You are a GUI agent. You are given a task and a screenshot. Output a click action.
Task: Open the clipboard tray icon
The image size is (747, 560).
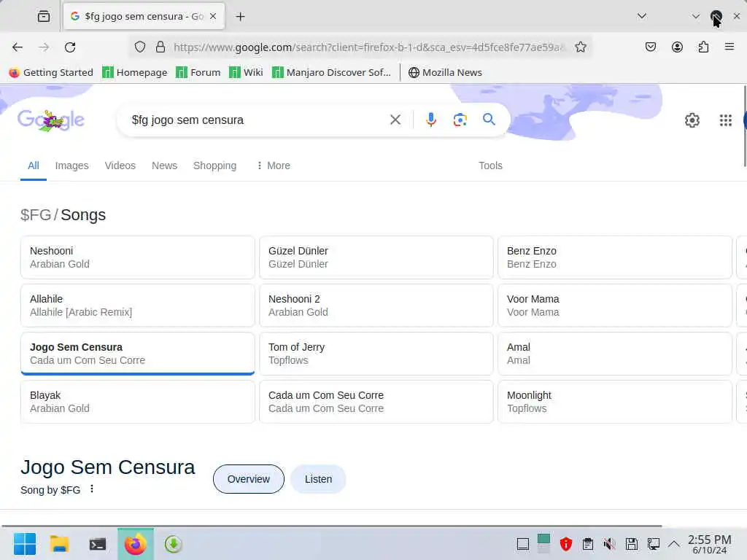[x=588, y=544]
